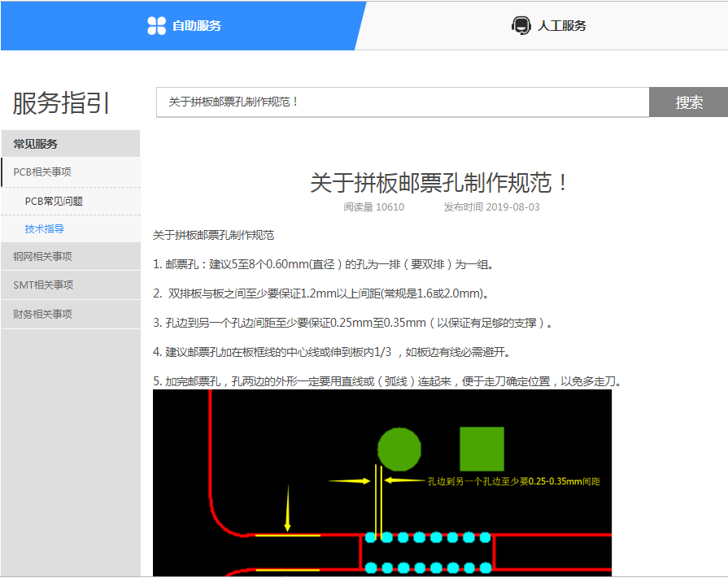Click the self-service four-petal icon

157,25
